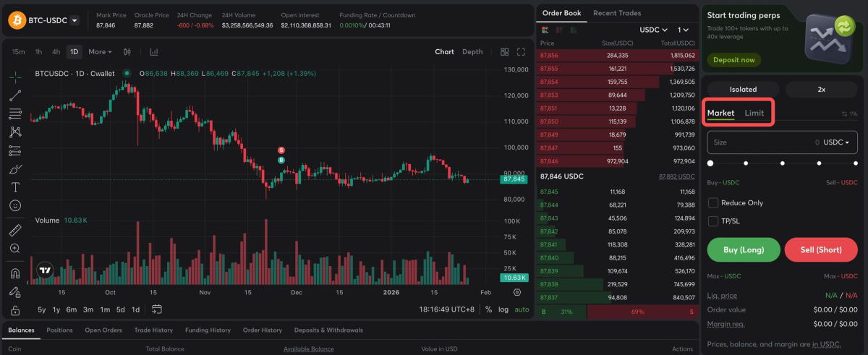Open the Fibonacci and Gann tools

point(15,114)
